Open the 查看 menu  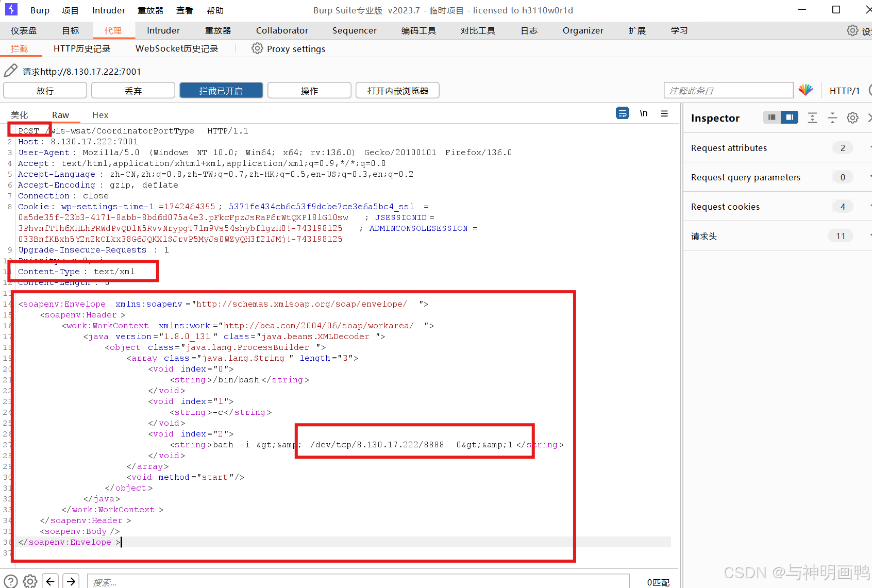[x=185, y=10]
